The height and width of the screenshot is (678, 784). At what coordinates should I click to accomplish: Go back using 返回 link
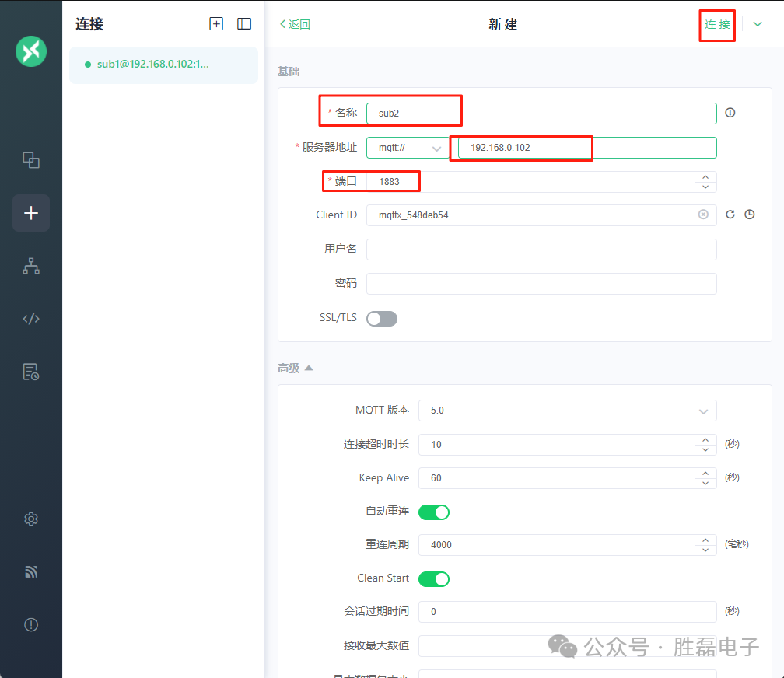295,24
